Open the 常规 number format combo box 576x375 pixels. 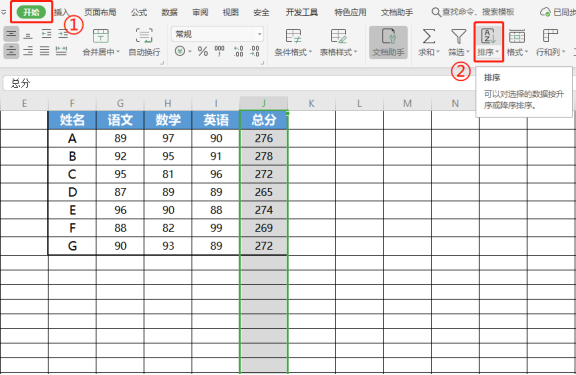217,34
